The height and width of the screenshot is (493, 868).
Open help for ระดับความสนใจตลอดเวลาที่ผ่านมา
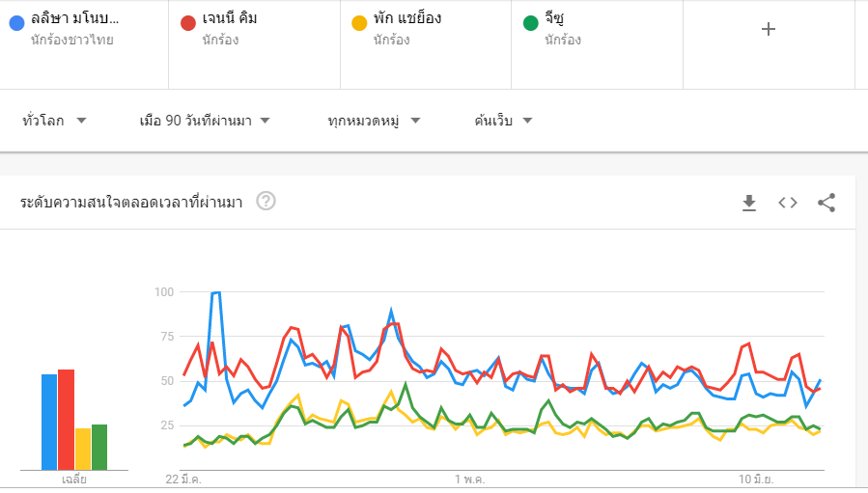tap(266, 202)
